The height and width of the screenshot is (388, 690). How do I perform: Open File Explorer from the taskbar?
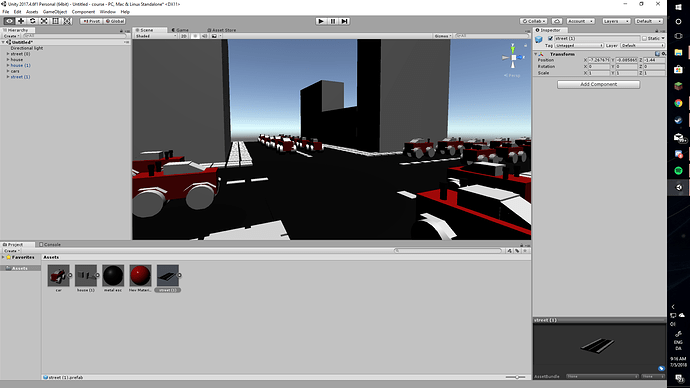pos(678,53)
